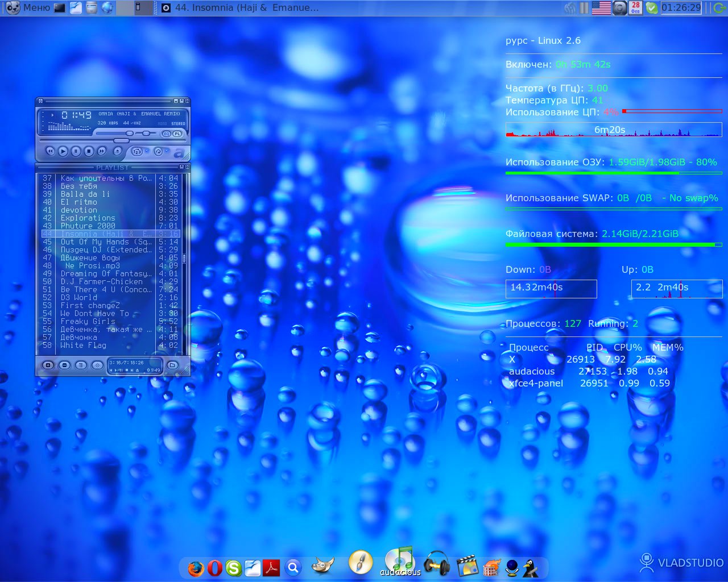728x582 pixels.
Task: Click the Stop playback button
Action: (x=89, y=151)
